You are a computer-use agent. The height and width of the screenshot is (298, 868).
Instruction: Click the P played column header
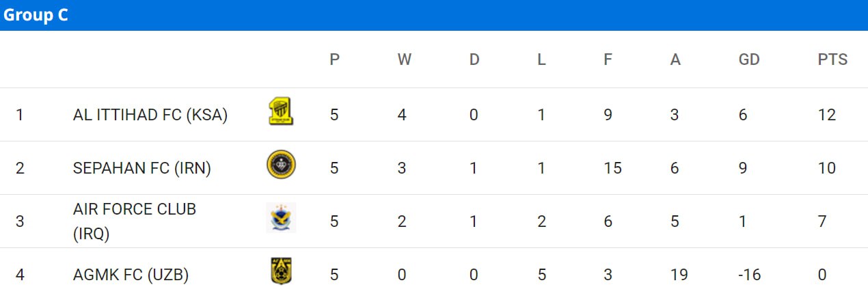click(x=334, y=59)
